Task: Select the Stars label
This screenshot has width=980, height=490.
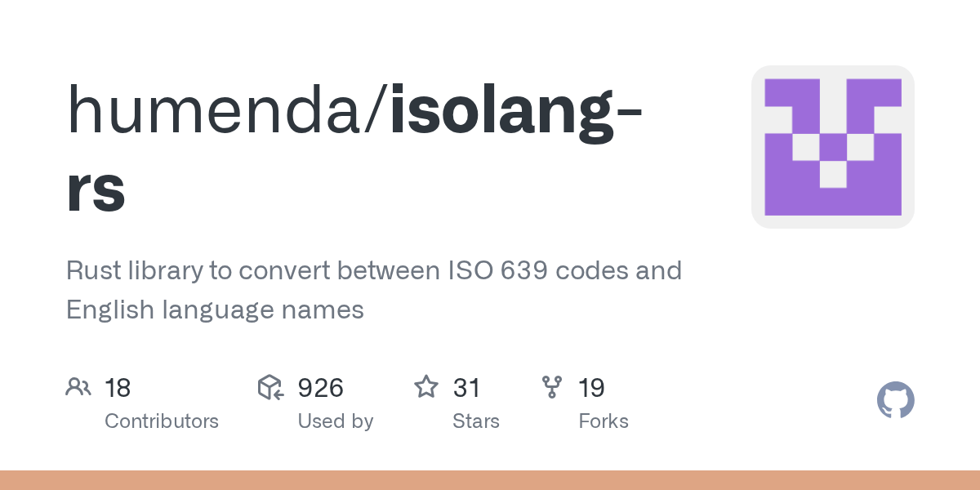Action: [476, 421]
